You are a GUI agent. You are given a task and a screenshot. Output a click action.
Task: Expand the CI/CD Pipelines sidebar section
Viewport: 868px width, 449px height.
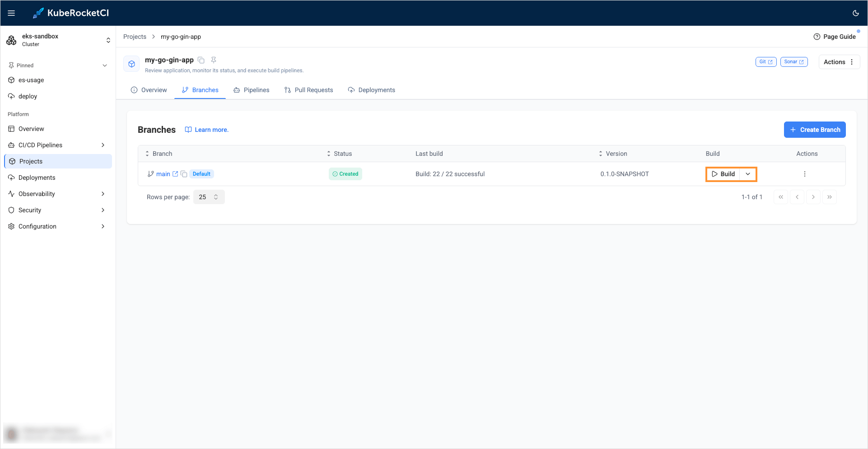click(103, 145)
